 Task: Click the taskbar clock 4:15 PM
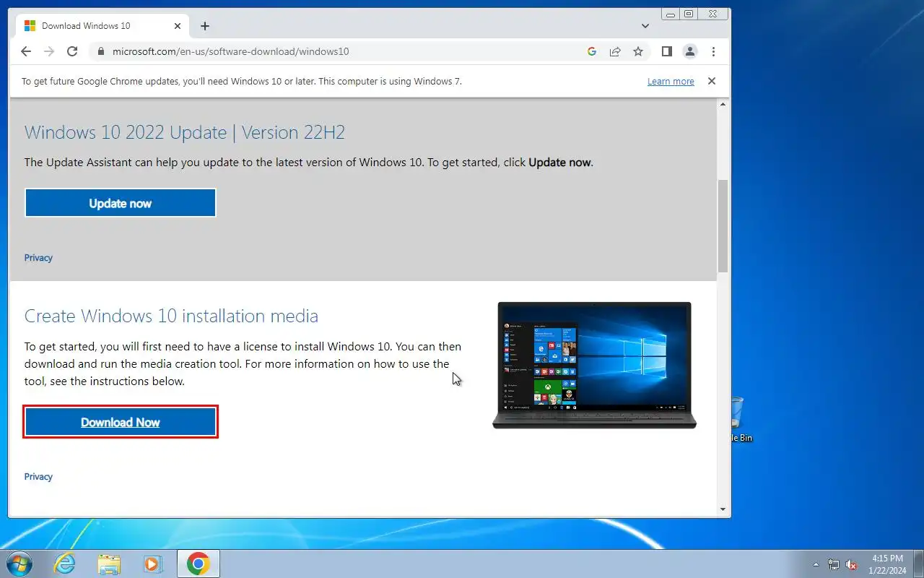coord(888,564)
